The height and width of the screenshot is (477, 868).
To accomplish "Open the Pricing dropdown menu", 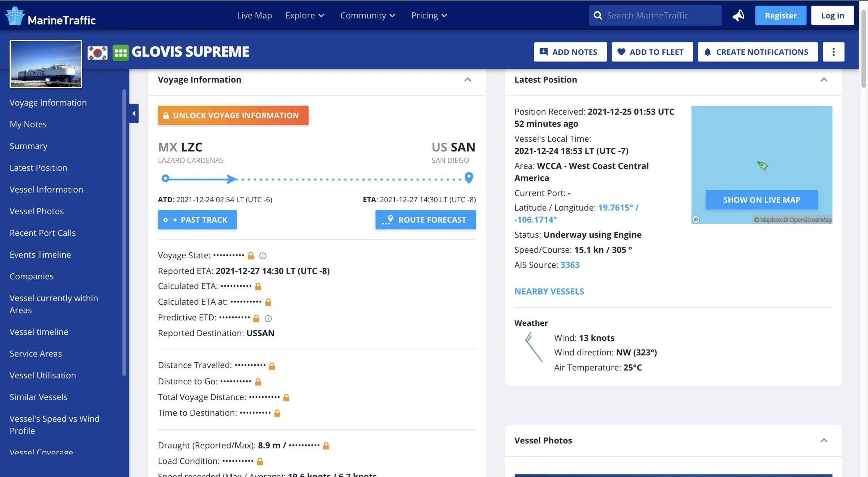I will coord(429,16).
